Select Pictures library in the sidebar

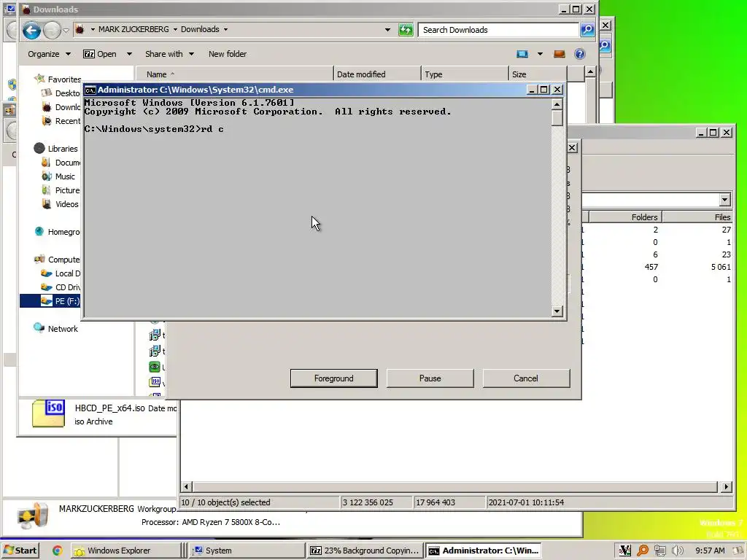[x=61, y=190]
